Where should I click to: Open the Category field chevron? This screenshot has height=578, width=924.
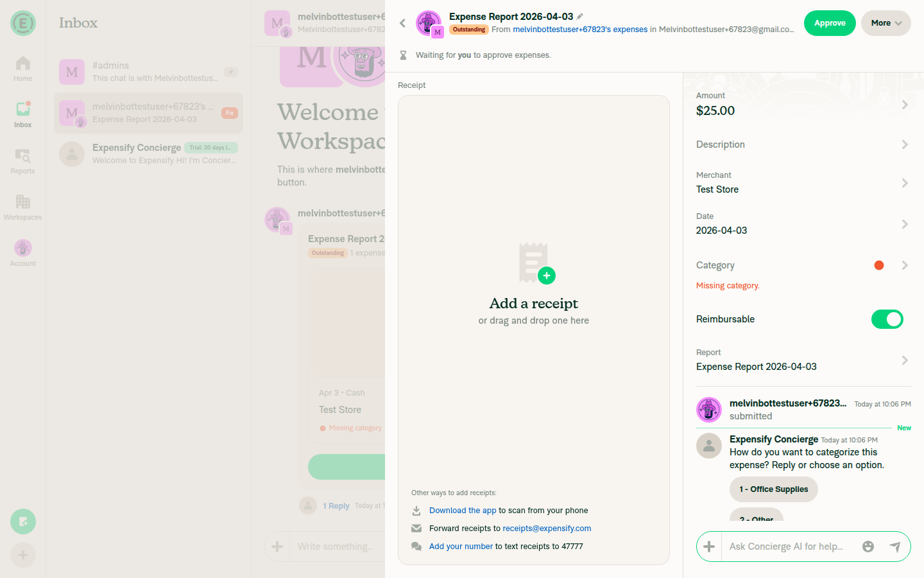point(904,265)
